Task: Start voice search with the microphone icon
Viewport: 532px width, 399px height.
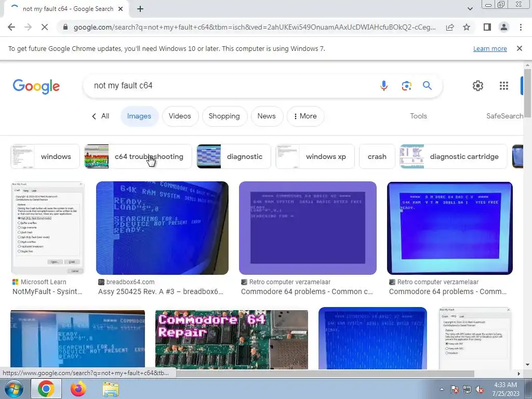Action: coord(384,86)
